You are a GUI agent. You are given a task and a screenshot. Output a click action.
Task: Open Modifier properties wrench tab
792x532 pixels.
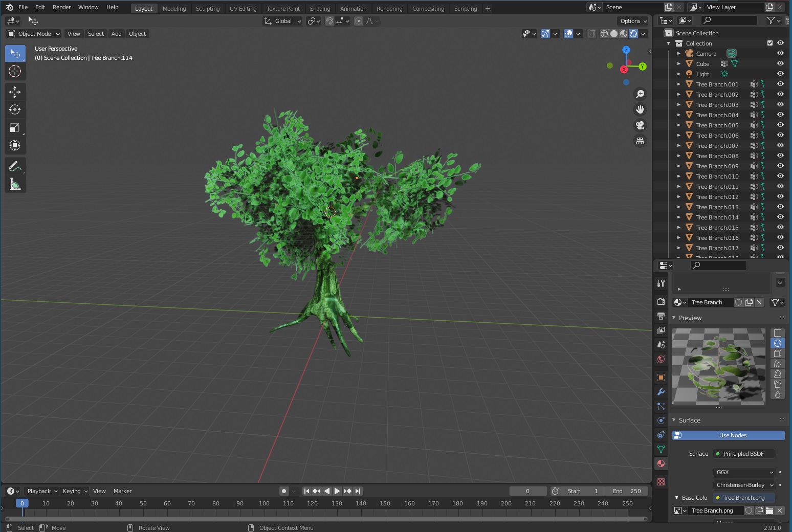click(x=661, y=392)
